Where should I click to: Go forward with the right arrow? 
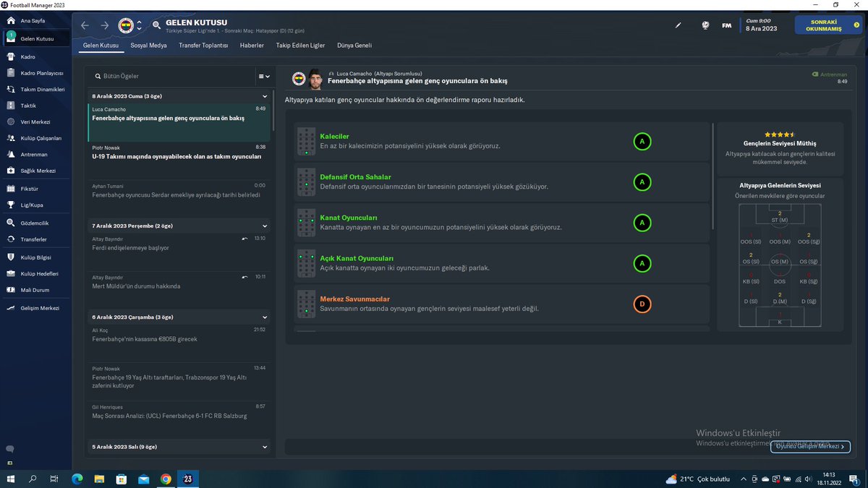tap(105, 25)
